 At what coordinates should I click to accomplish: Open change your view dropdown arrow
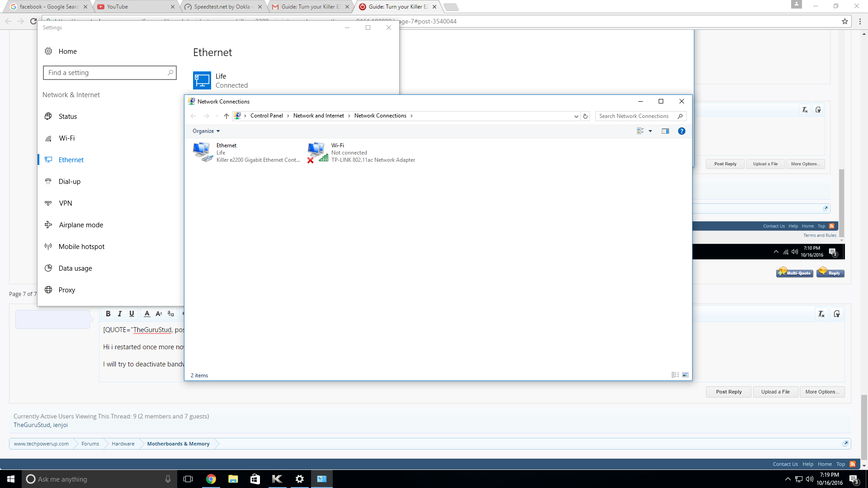click(651, 131)
